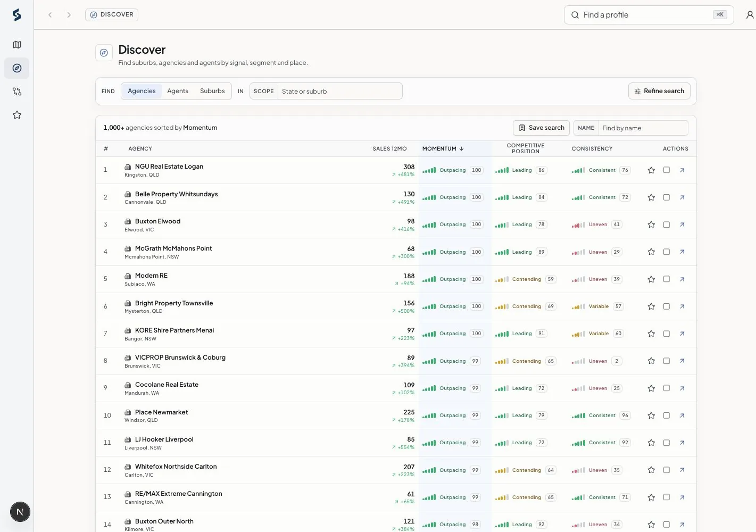
Task: Click Leading 91 badge for KORE Shire
Action: (521, 334)
